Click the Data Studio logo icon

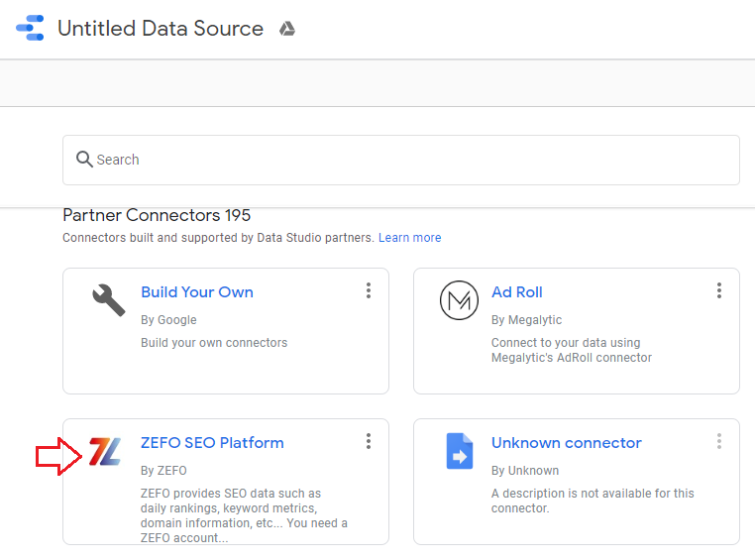coord(30,28)
